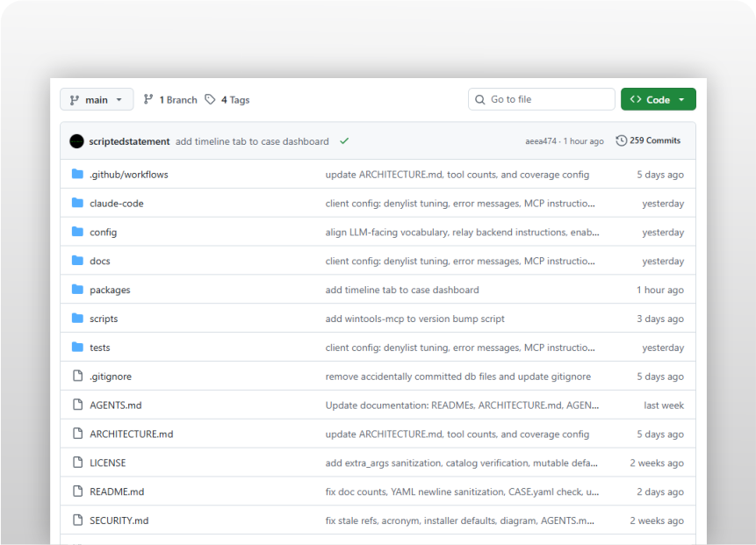756x545 pixels.
Task: Open the packages folder
Action: (x=110, y=290)
